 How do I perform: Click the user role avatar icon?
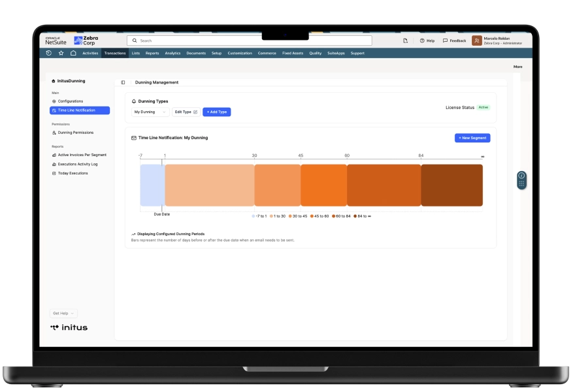pyautogui.click(x=477, y=41)
